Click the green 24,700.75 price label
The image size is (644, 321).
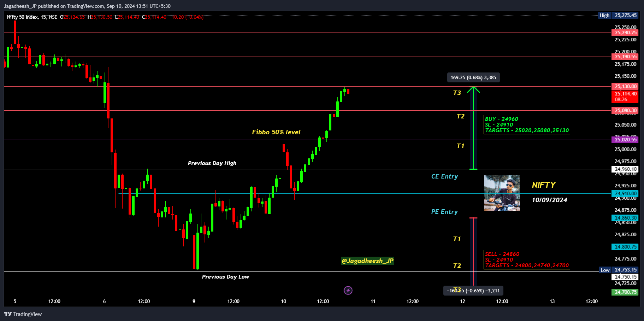click(x=625, y=292)
